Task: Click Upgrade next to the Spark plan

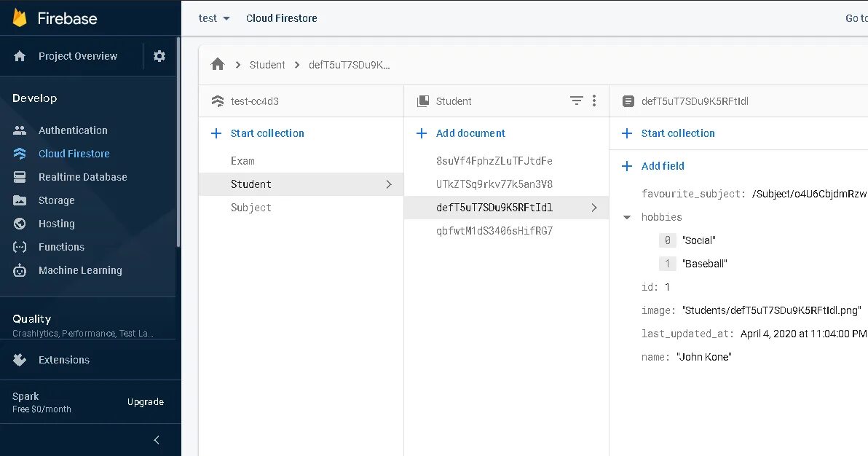Action: pos(146,402)
